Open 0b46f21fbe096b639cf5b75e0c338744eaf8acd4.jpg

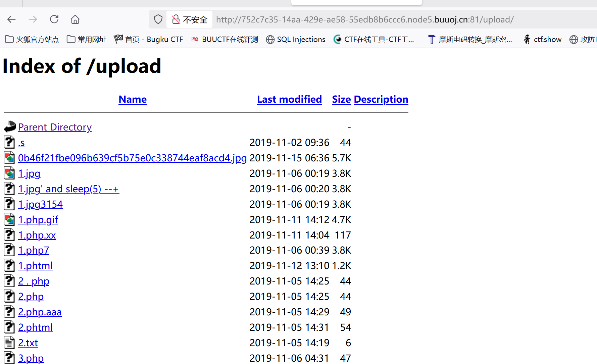(133, 158)
